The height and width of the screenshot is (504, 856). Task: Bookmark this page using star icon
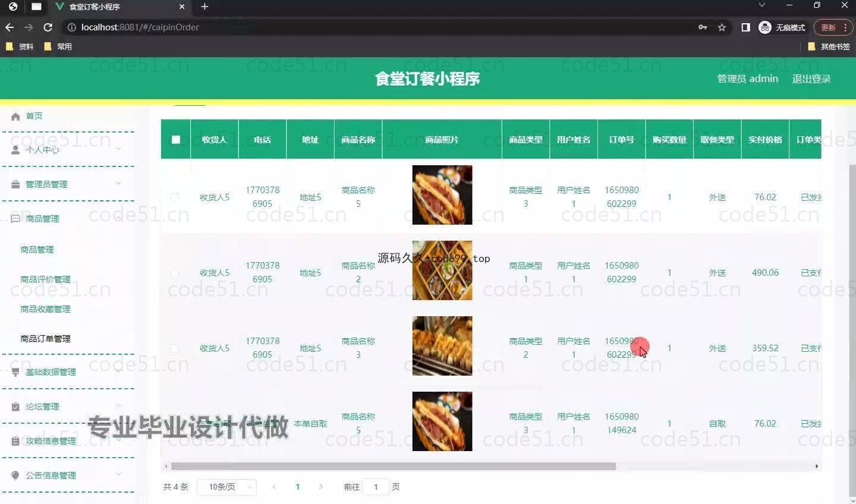point(722,27)
